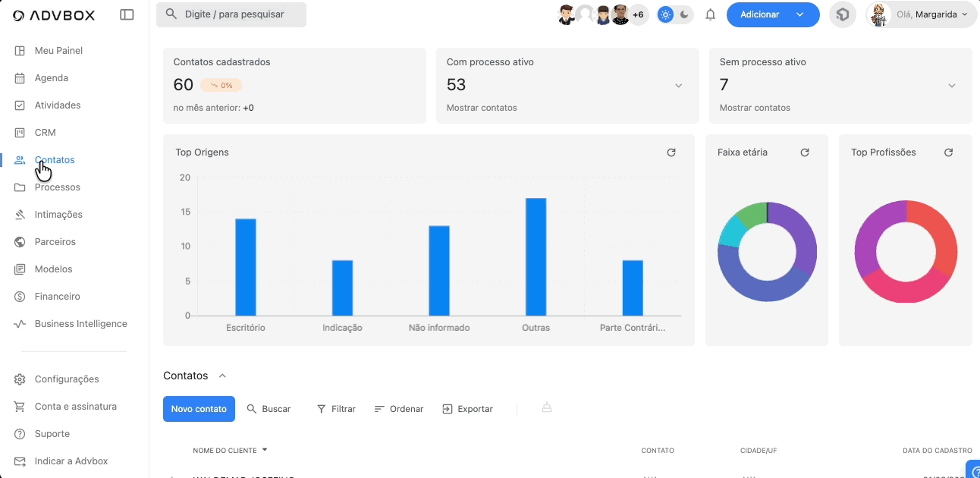Click the Digite / para pesquisar search field
Viewport: 980px width, 478px height.
pos(231,14)
